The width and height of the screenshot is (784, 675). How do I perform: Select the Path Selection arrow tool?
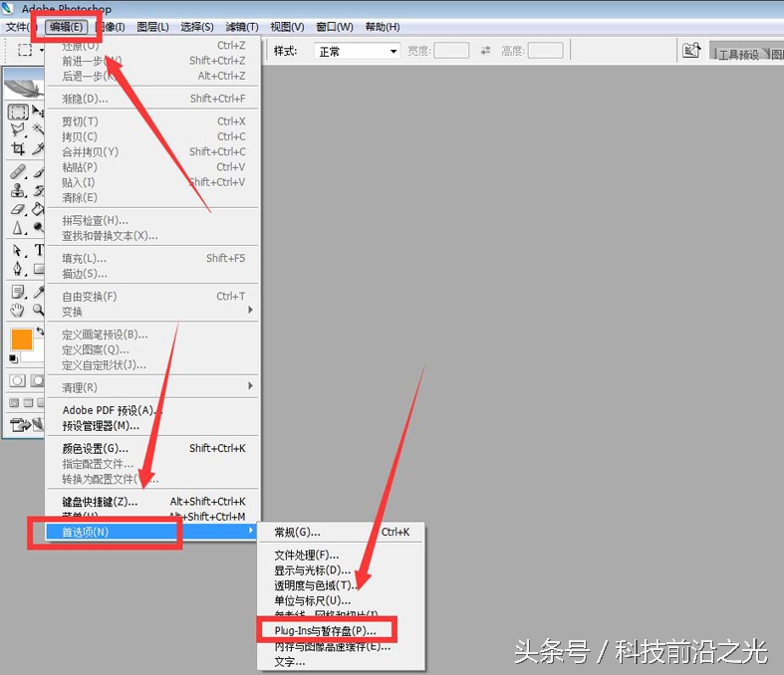(18, 250)
